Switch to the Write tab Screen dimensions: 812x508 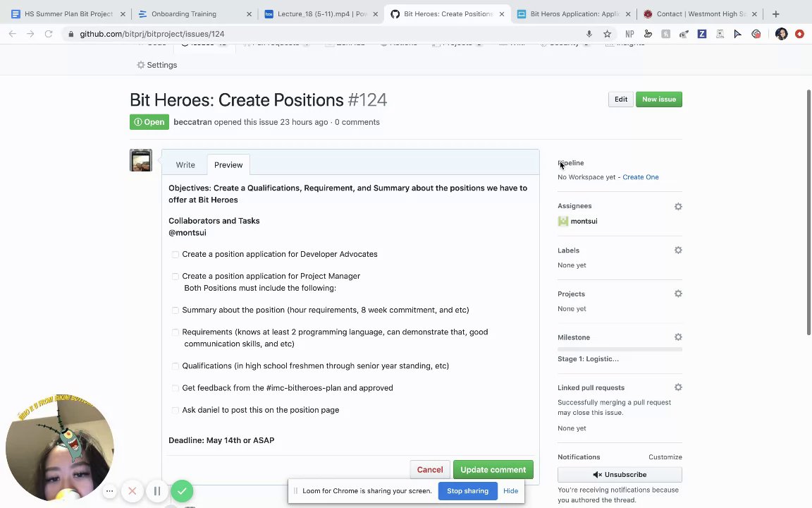coord(185,165)
